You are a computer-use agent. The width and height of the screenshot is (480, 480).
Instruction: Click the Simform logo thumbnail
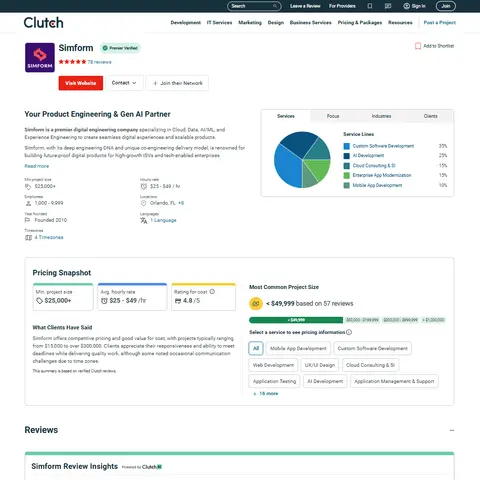pos(40,57)
